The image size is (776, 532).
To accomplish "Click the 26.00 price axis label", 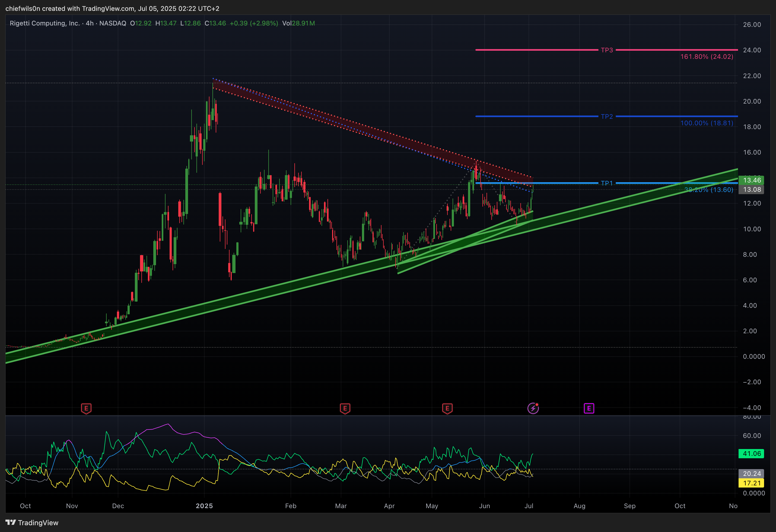I will 752,25.
